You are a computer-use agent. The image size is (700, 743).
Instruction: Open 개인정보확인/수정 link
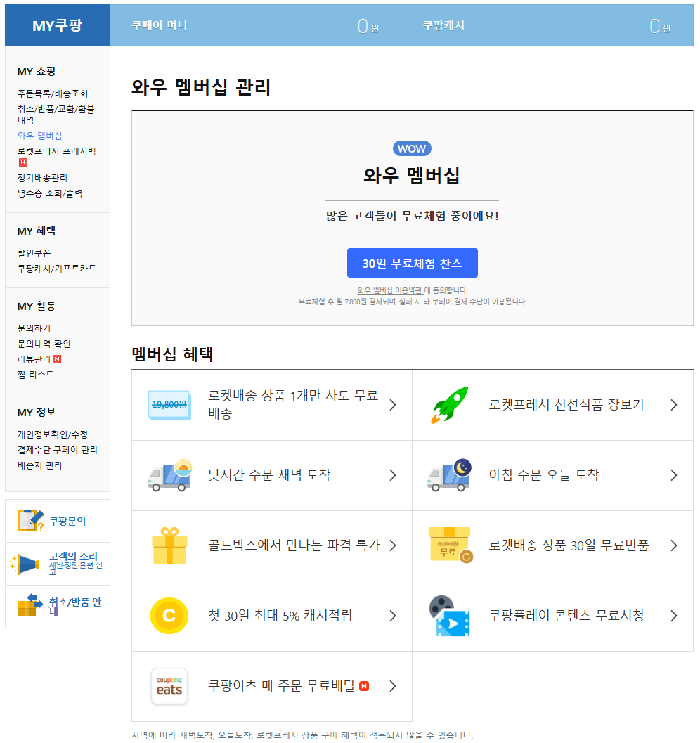pos(53,434)
